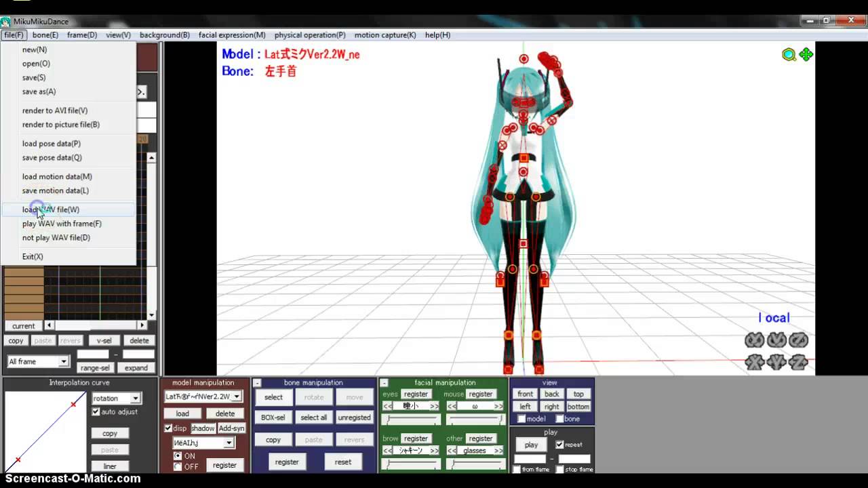Click select all bones button

pyautogui.click(x=313, y=418)
